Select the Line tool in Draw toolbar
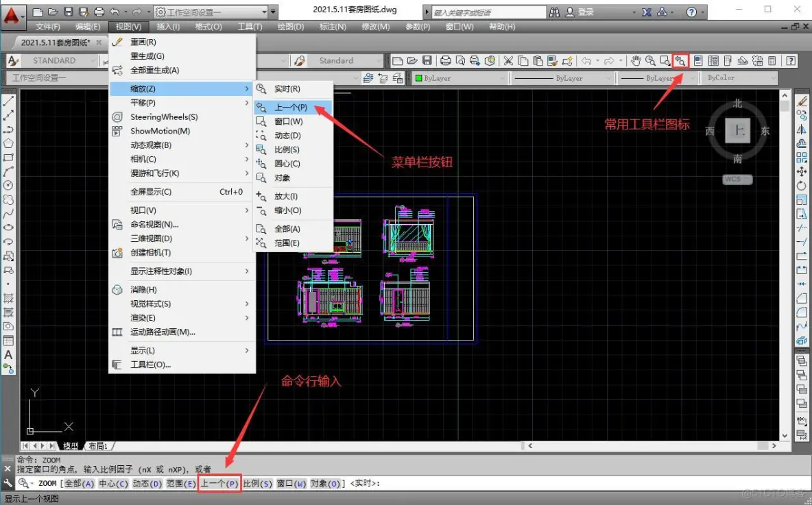 coord(8,101)
